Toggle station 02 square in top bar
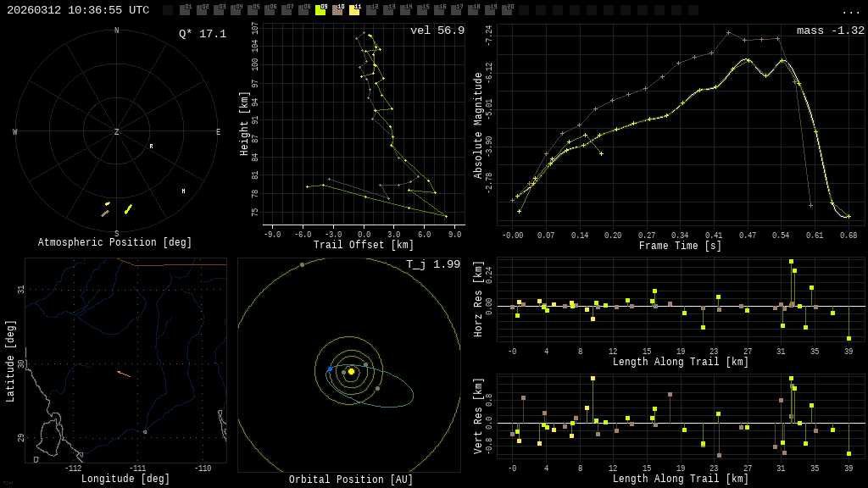The height and width of the screenshot is (488, 868). point(202,10)
